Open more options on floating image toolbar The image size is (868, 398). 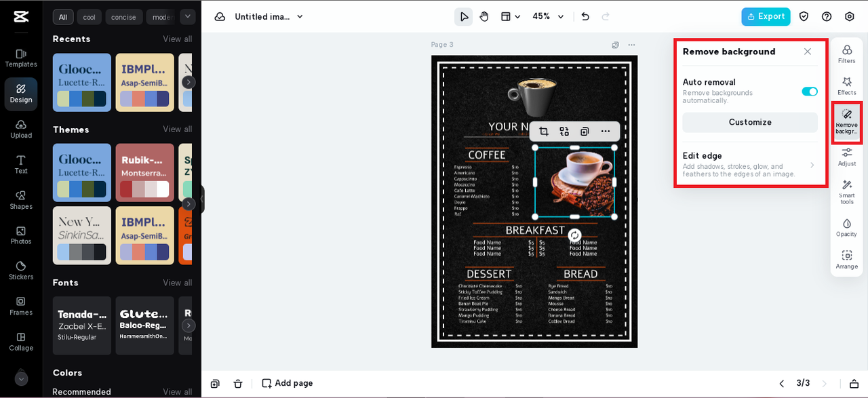tap(606, 132)
